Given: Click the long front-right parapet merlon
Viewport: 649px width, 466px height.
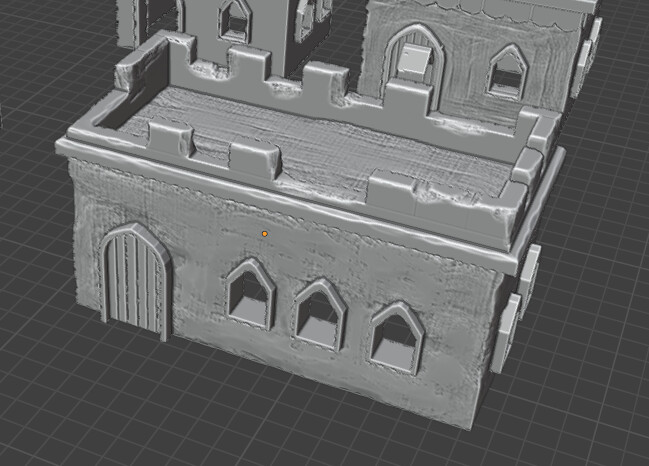Looking at the screenshot, I should click(412, 194).
